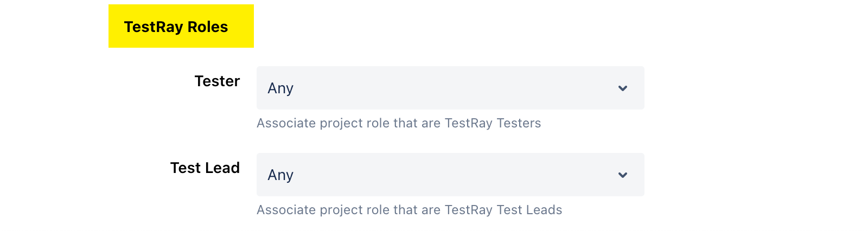
Task: Click the "Any" value in the Test Lead field
Action: (x=280, y=175)
